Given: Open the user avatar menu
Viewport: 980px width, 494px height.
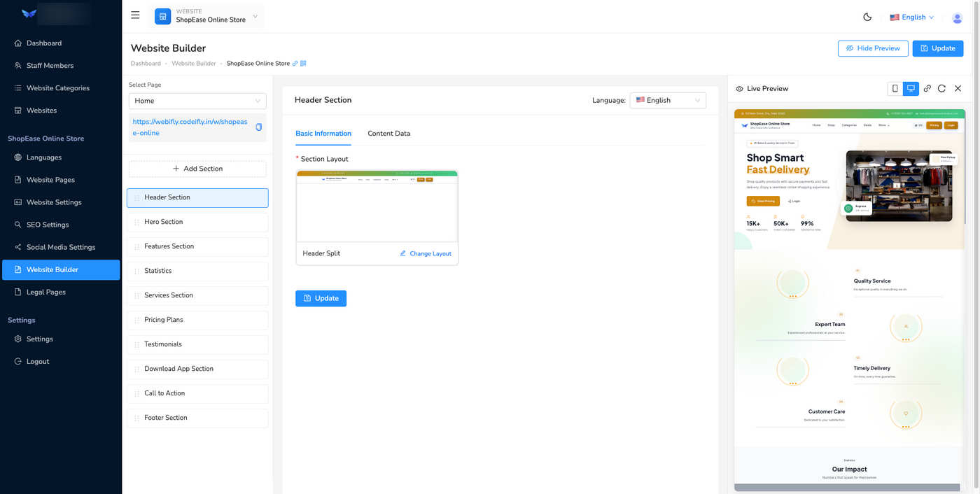Looking at the screenshot, I should [x=958, y=17].
